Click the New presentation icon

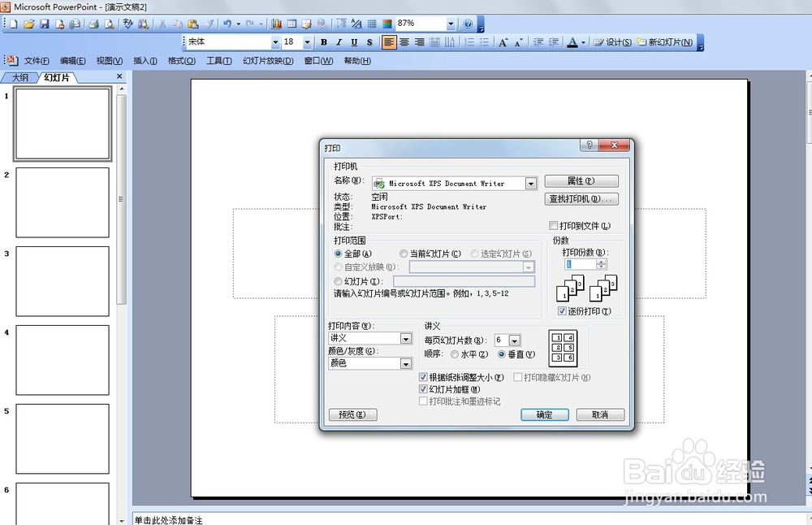[x=14, y=24]
